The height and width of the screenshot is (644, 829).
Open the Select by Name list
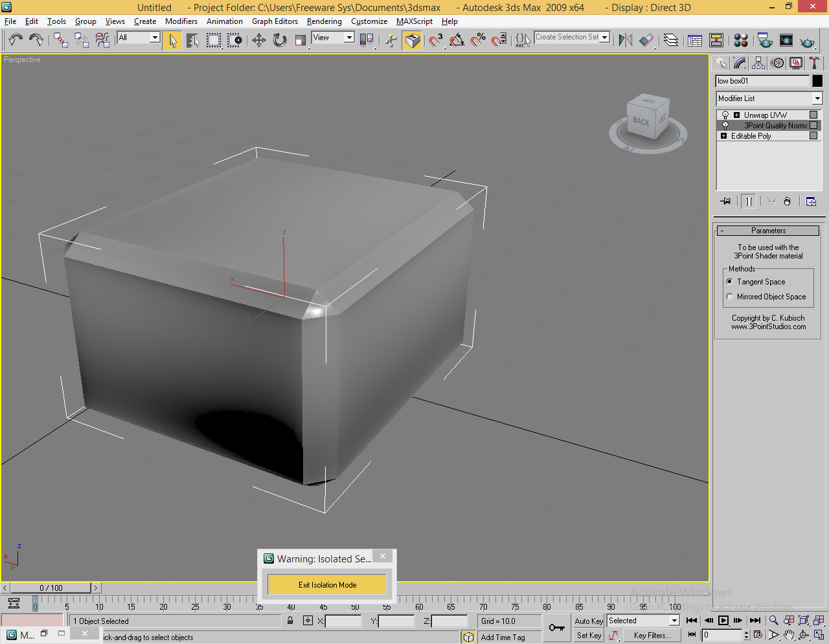point(193,40)
